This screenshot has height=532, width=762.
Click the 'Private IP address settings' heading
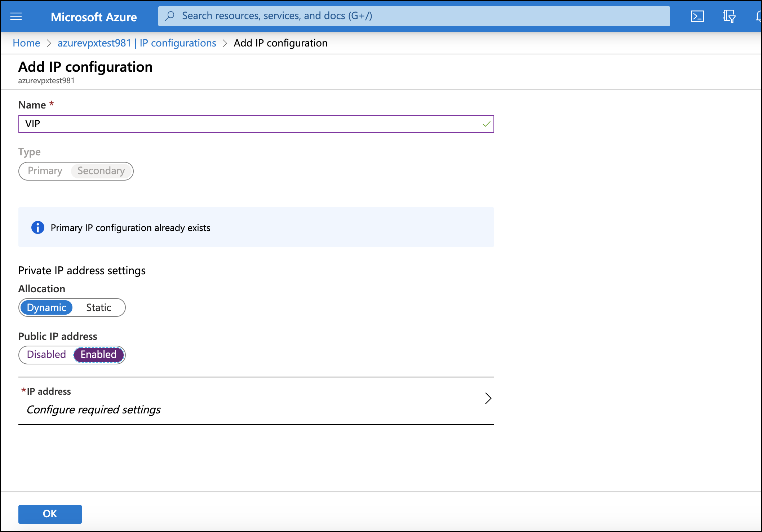tap(82, 271)
